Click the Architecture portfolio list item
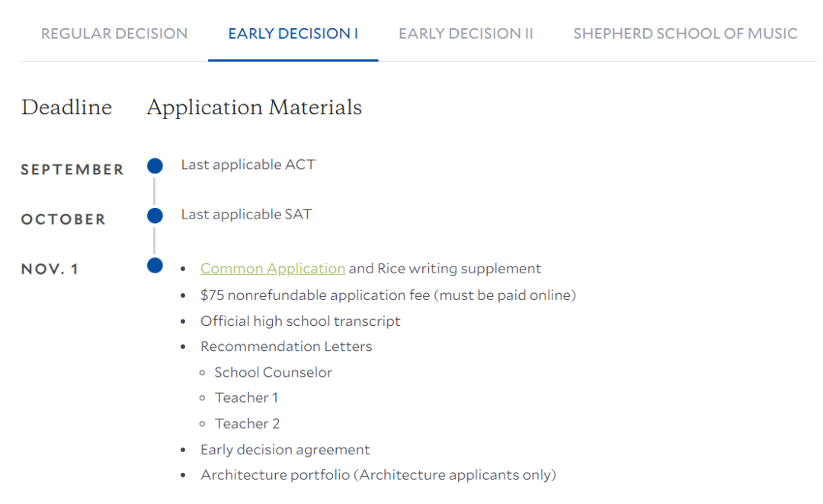This screenshot has width=823, height=504. (378, 475)
